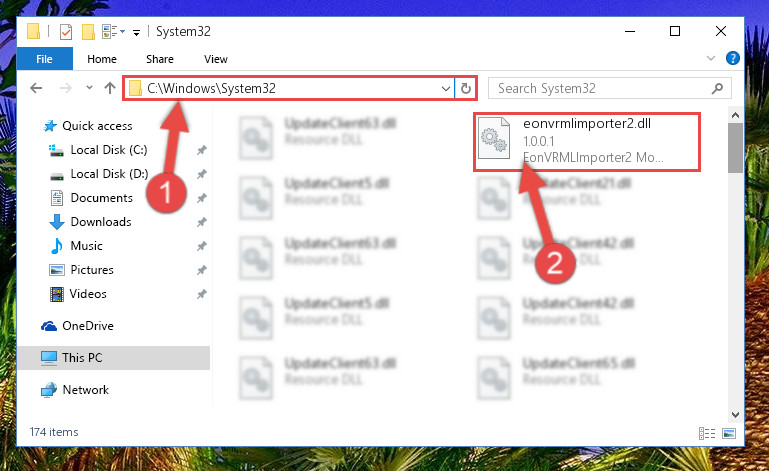
Task: Open the recent locations dropdown arrow
Action: pos(89,88)
